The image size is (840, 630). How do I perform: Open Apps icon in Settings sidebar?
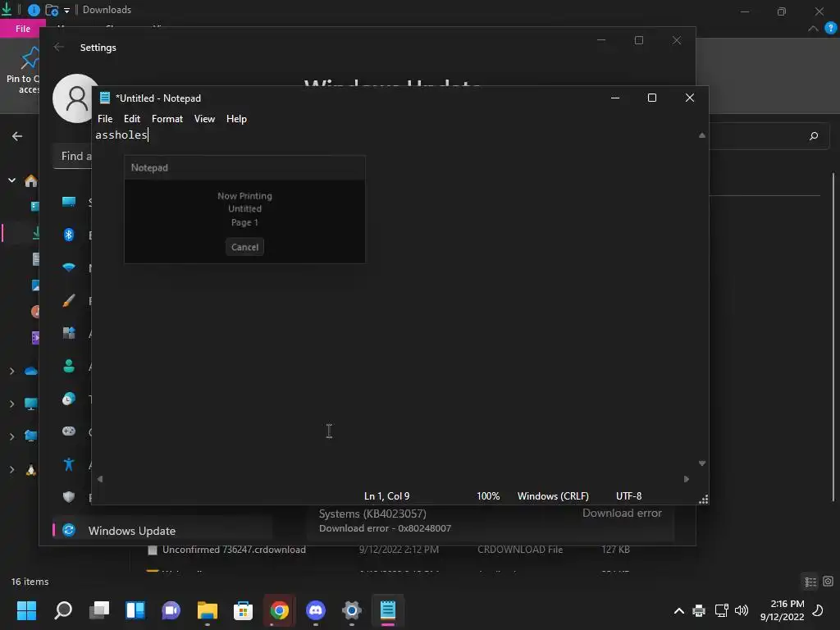[x=69, y=333]
